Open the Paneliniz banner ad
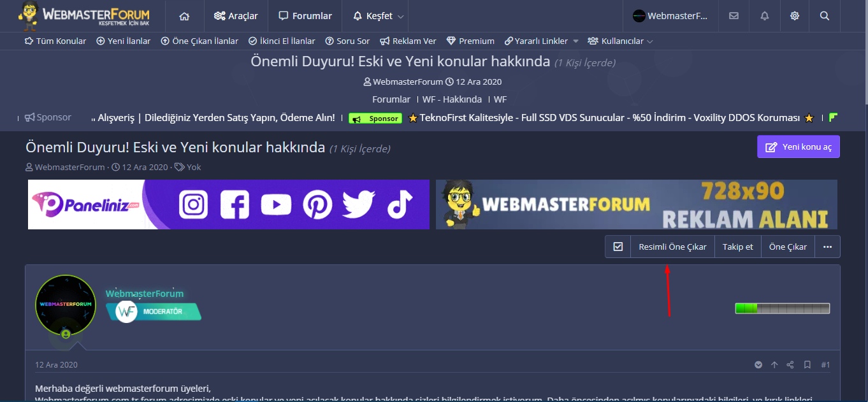The height and width of the screenshot is (402, 868). (x=229, y=205)
